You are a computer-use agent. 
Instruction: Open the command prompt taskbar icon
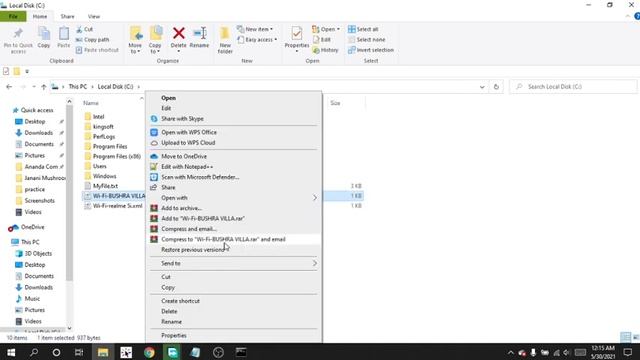click(x=241, y=352)
